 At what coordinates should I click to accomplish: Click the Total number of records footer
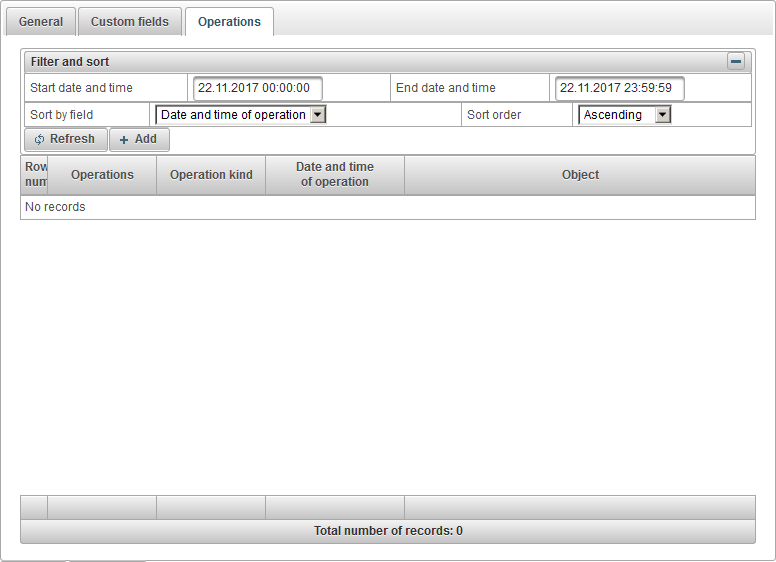point(388,531)
